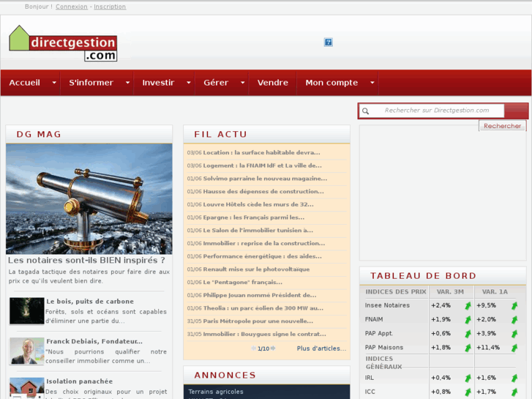Click green arrow for Insee Notaires 1A
532x399 pixels.
pyautogui.click(x=514, y=305)
